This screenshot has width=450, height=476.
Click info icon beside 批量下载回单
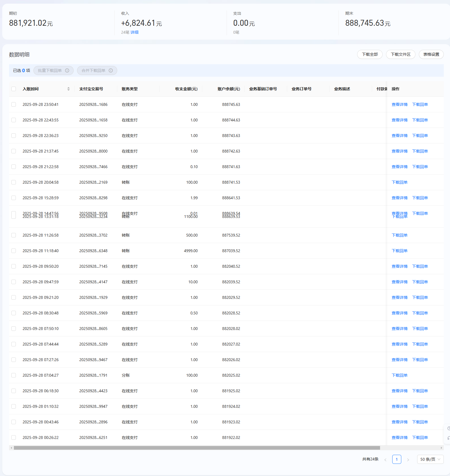(67, 70)
